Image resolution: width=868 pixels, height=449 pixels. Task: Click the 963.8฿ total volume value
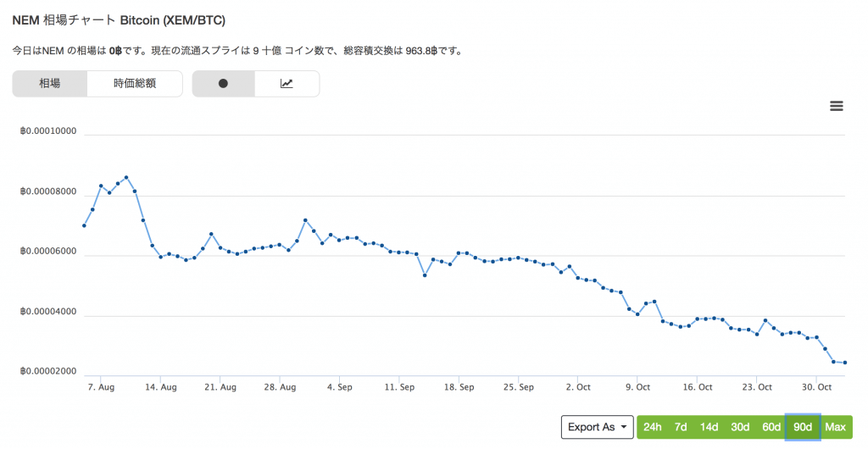[423, 51]
